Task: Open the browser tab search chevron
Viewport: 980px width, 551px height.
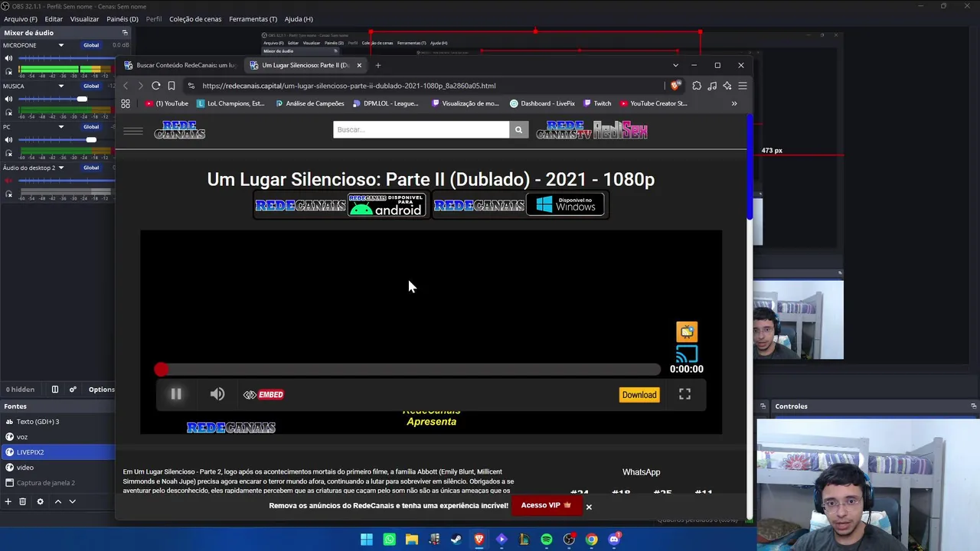Action: [x=675, y=65]
